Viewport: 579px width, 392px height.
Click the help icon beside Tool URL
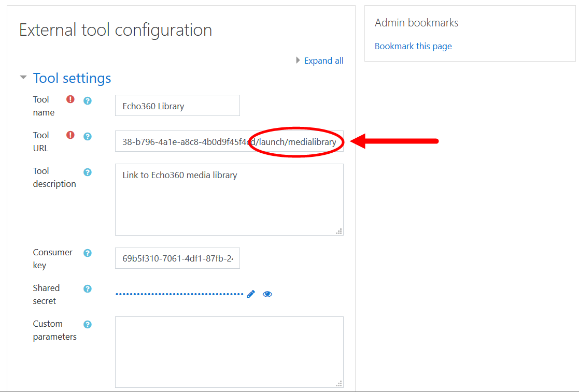[x=88, y=136]
